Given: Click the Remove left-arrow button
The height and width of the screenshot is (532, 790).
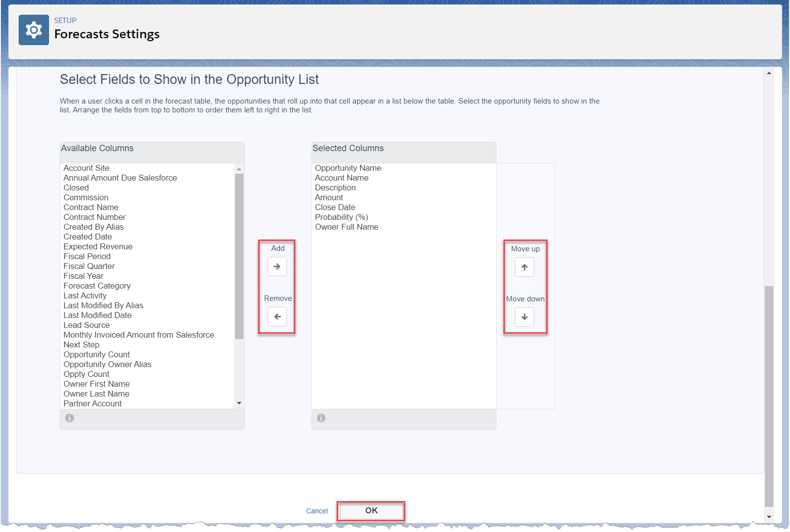Looking at the screenshot, I should 277,317.
